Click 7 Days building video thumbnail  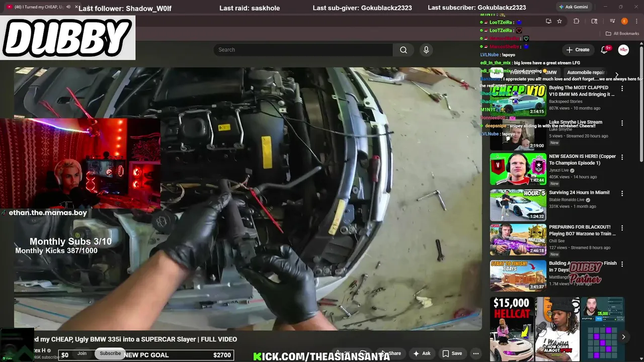pos(518,276)
